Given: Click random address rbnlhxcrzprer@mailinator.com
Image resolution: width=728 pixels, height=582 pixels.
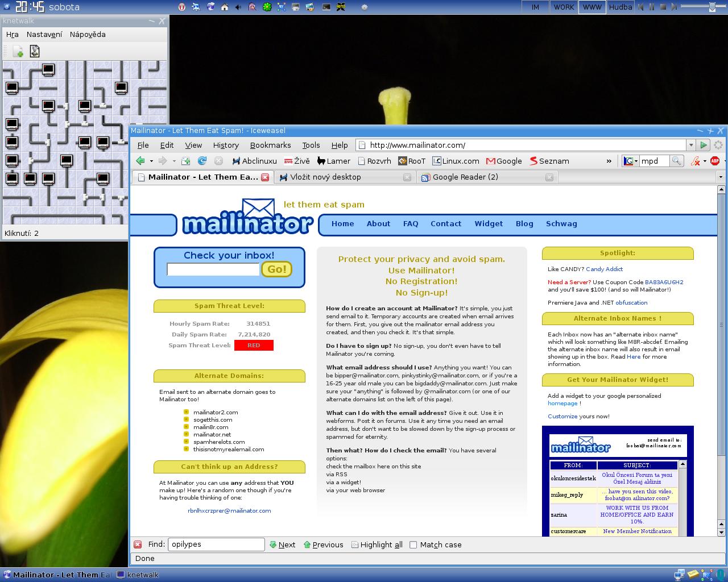Looking at the screenshot, I should coord(229,510).
